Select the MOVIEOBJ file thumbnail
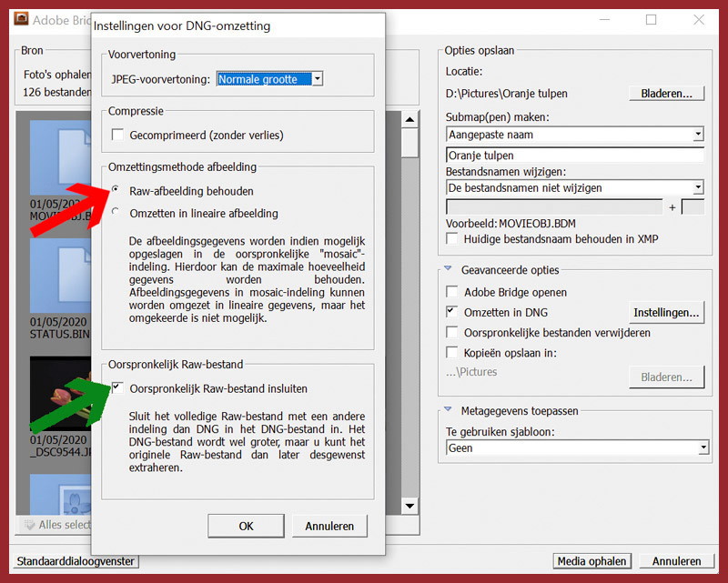The height and width of the screenshot is (583, 728). 60,158
